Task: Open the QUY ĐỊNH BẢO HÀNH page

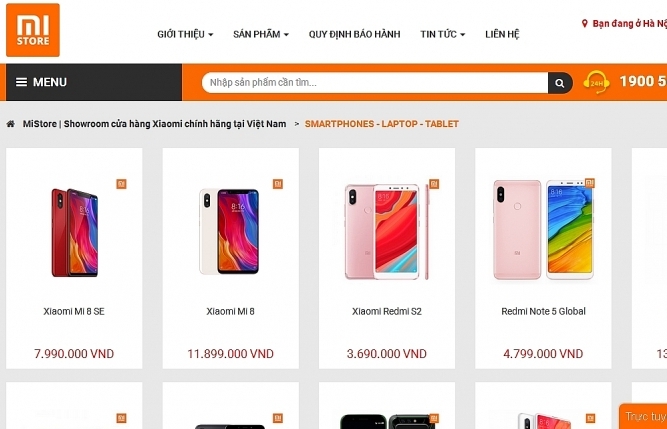Action: tap(354, 34)
